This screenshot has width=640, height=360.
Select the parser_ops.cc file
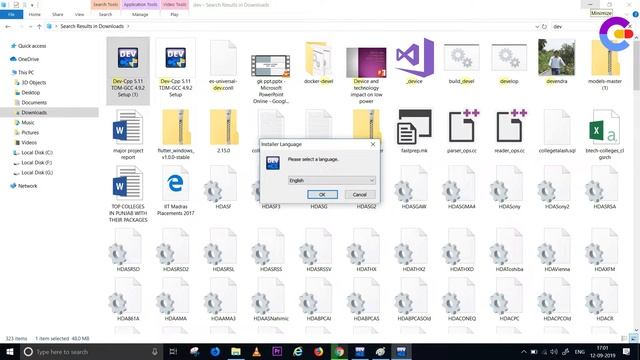tap(462, 131)
